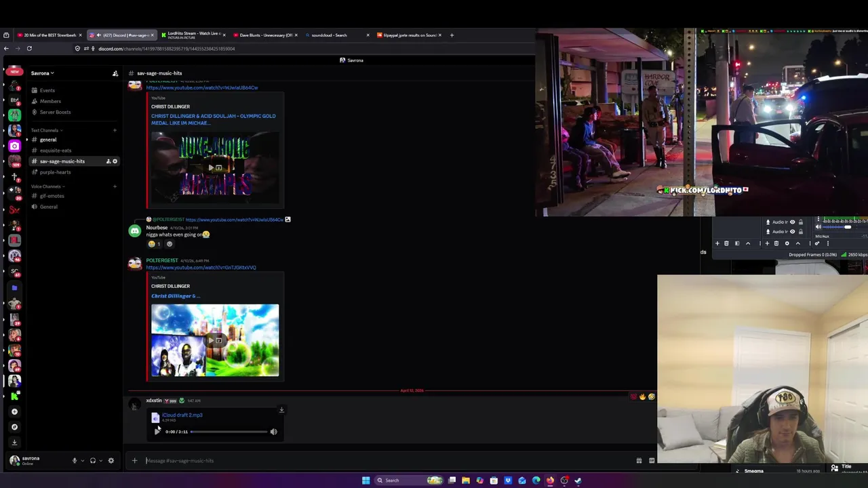Viewport: 868px width, 488px height.
Task: Open the NEW direct messages button
Action: click(14, 72)
